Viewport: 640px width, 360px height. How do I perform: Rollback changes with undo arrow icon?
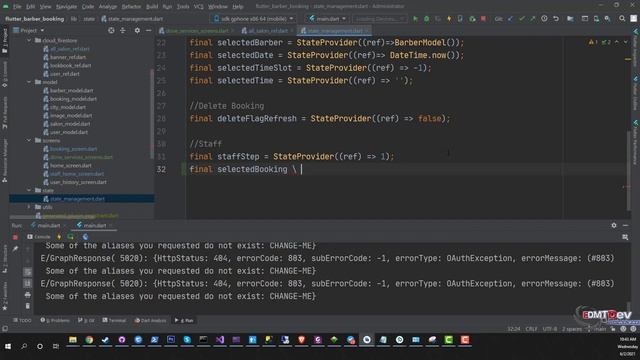click(556, 19)
